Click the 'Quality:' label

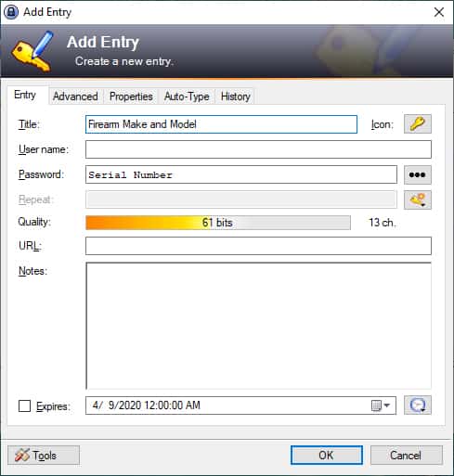[x=34, y=222]
